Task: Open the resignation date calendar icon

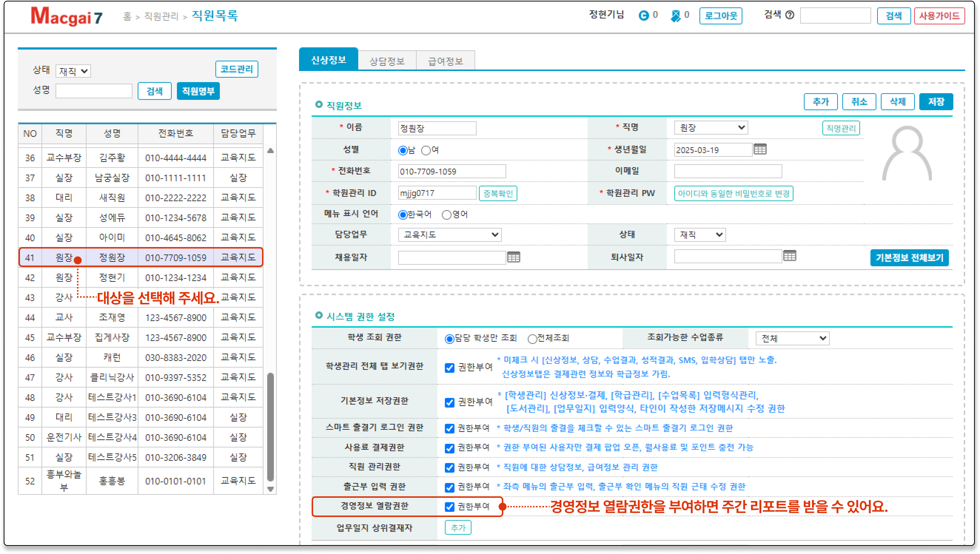Action: point(789,256)
